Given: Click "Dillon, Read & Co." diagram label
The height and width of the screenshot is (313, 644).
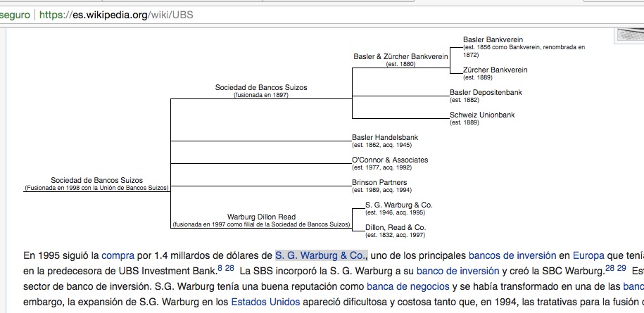Looking at the screenshot, I should click(x=396, y=227).
